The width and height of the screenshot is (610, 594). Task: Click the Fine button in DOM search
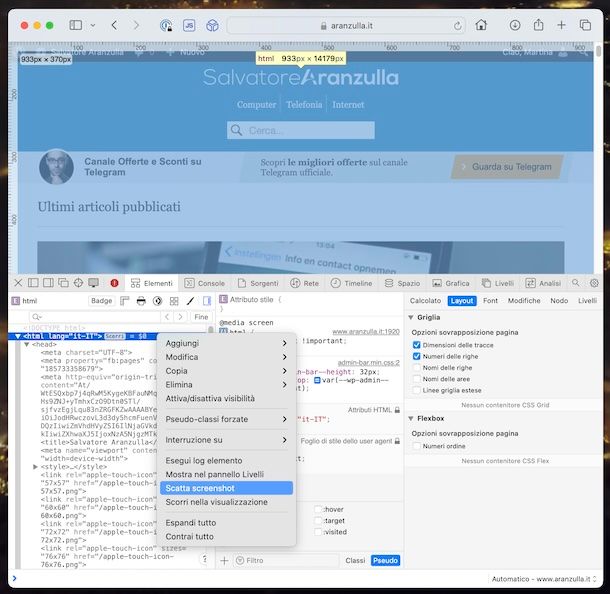201,317
